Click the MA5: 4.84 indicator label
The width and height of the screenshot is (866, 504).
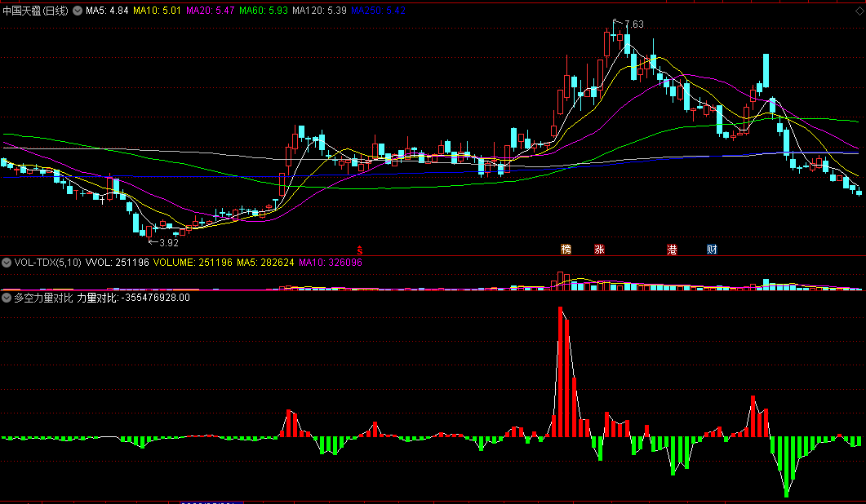point(107,11)
